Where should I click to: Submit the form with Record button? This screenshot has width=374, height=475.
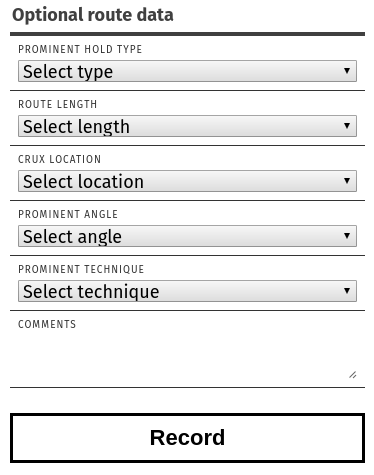click(187, 438)
